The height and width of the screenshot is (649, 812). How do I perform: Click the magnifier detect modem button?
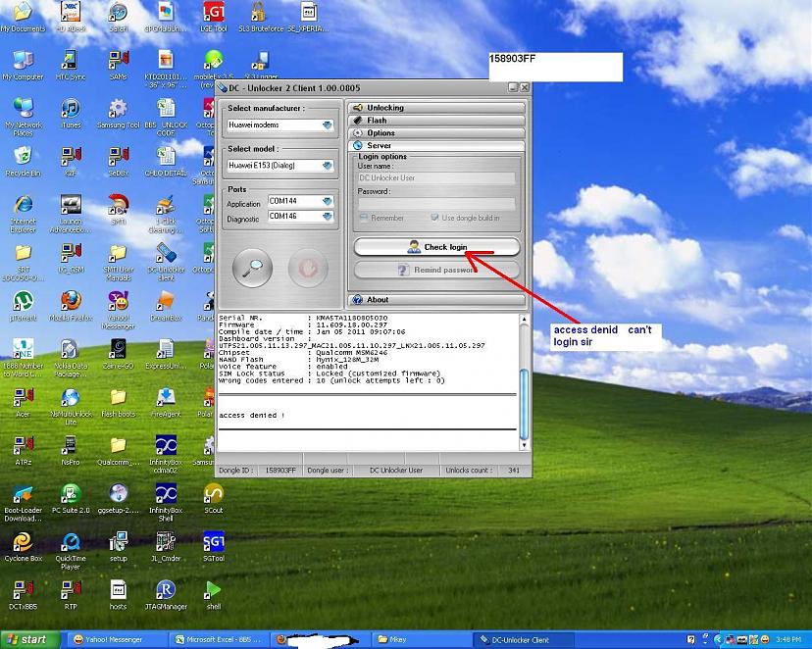(x=252, y=267)
